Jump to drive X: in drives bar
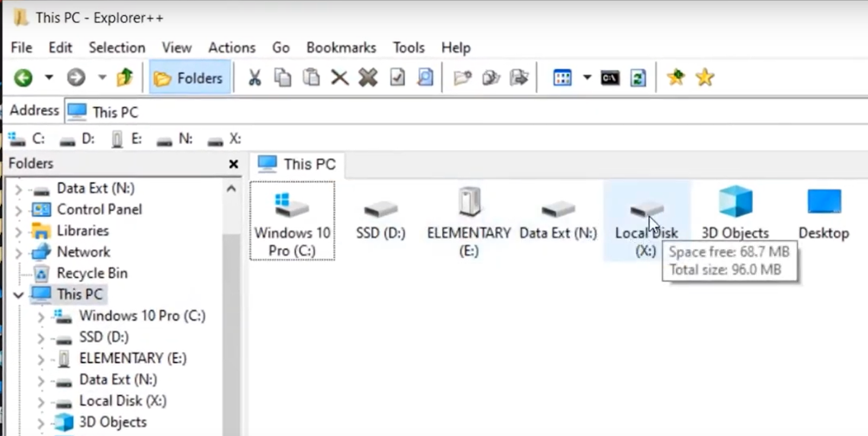This screenshot has height=436, width=868. [224, 139]
